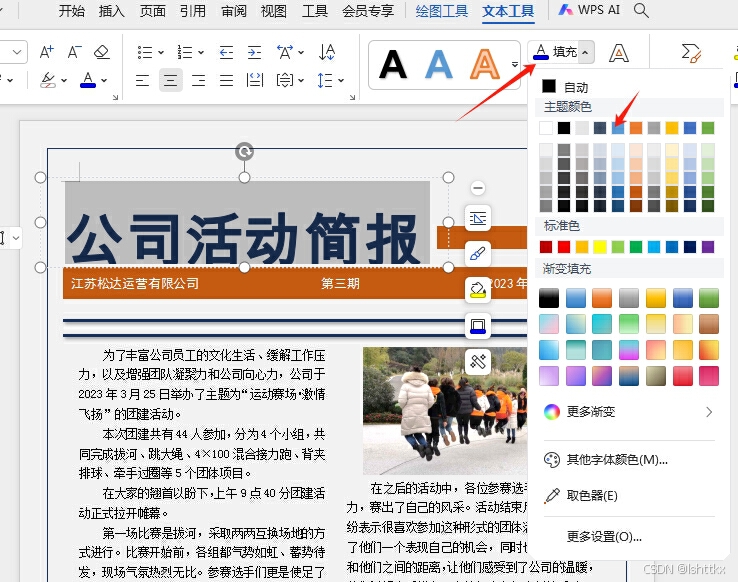
Task: Open the 会员专享 tab
Action: 368,10
